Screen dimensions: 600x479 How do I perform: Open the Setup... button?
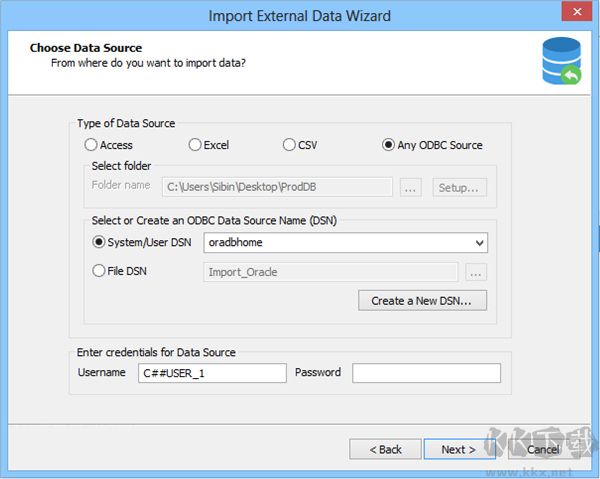pyautogui.click(x=460, y=187)
